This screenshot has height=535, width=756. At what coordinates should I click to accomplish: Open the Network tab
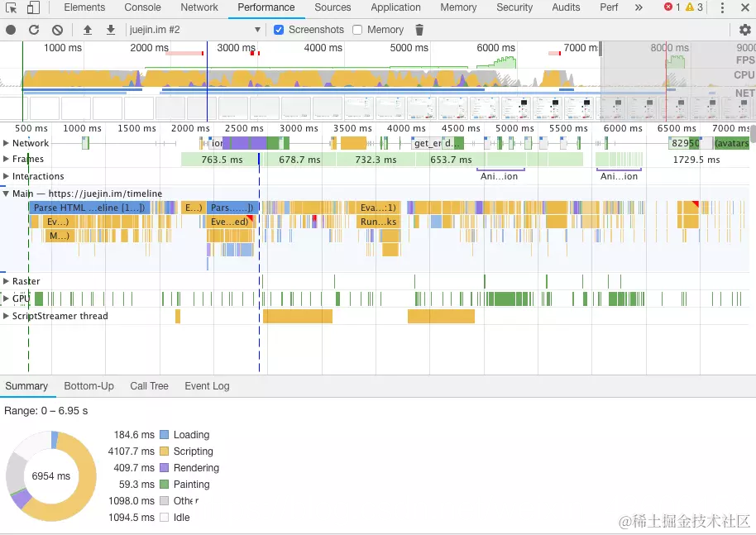(x=199, y=7)
